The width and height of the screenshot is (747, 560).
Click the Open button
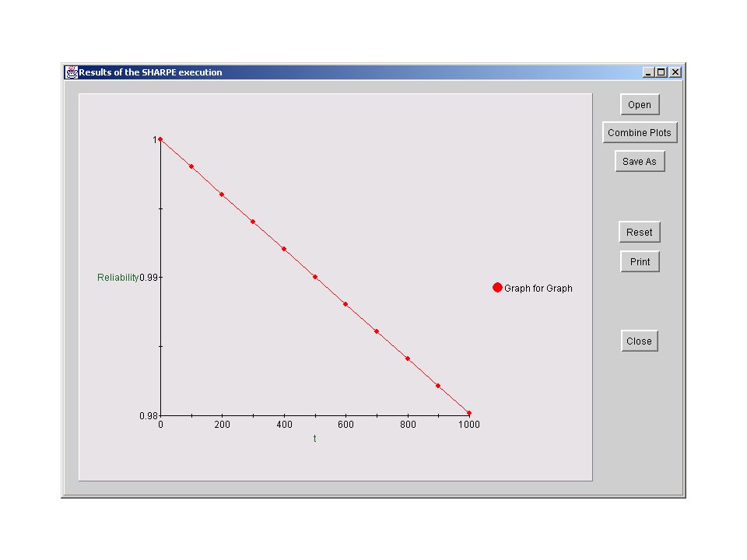pyautogui.click(x=640, y=104)
